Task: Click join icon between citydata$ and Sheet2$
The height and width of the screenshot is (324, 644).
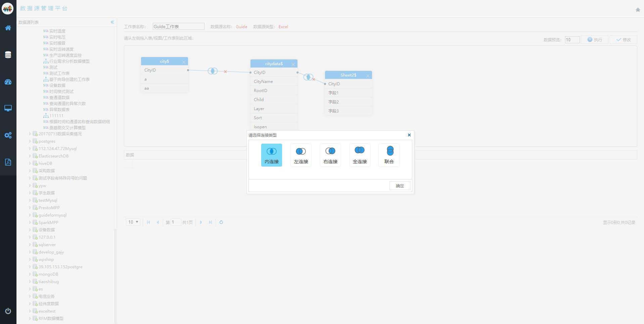Action: pos(308,77)
